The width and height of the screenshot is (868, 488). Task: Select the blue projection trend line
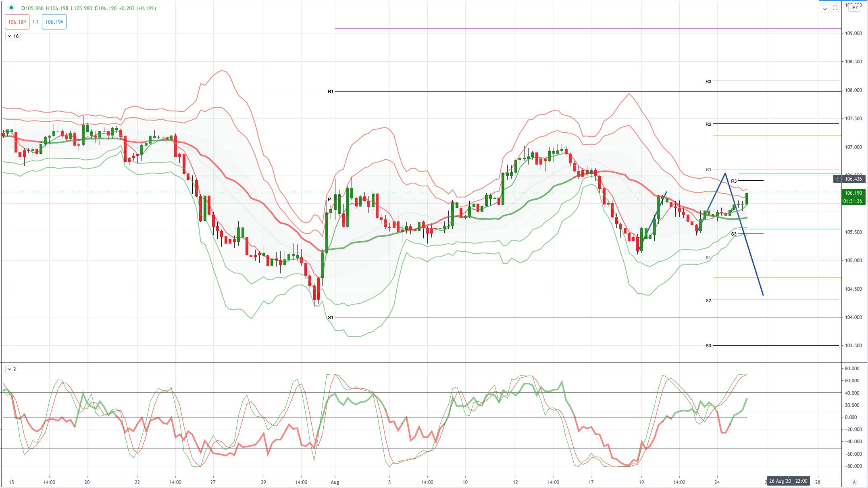tap(744, 234)
